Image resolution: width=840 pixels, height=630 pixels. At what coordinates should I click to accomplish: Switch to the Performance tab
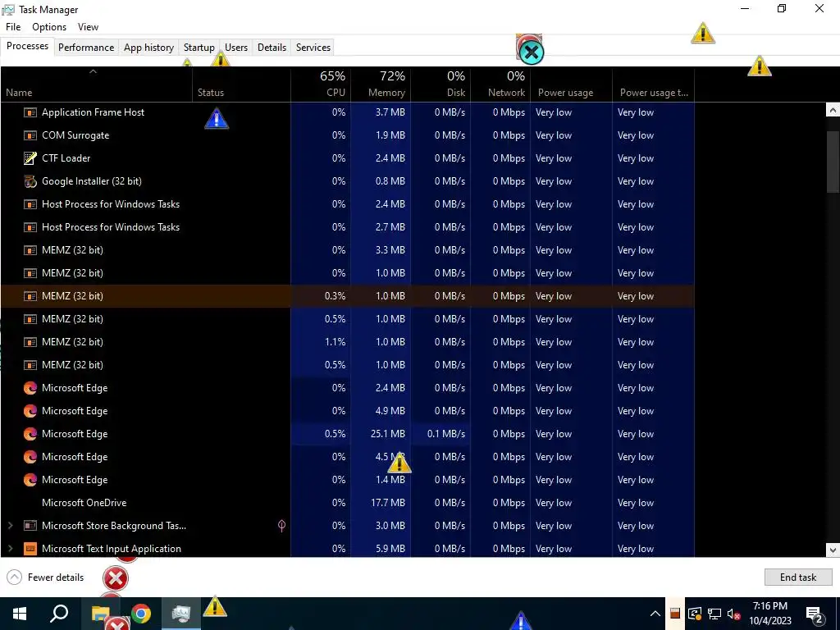86,47
